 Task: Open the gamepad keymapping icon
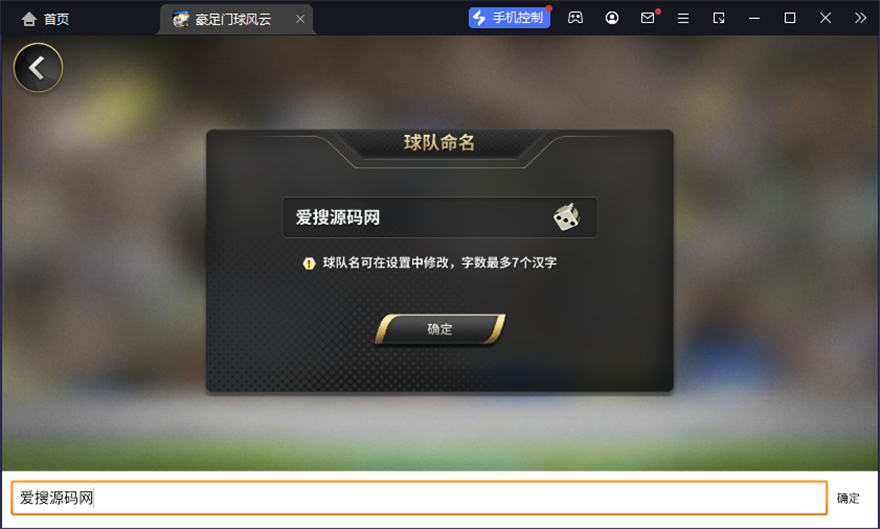pyautogui.click(x=575, y=18)
